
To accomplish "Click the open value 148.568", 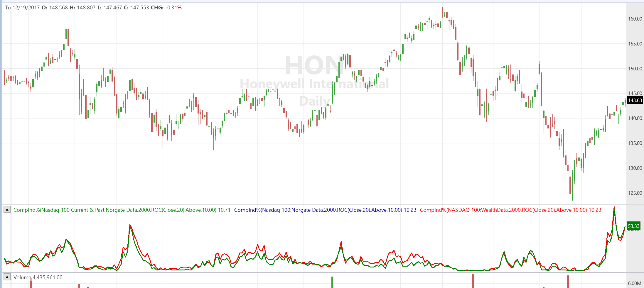I will coord(58,8).
